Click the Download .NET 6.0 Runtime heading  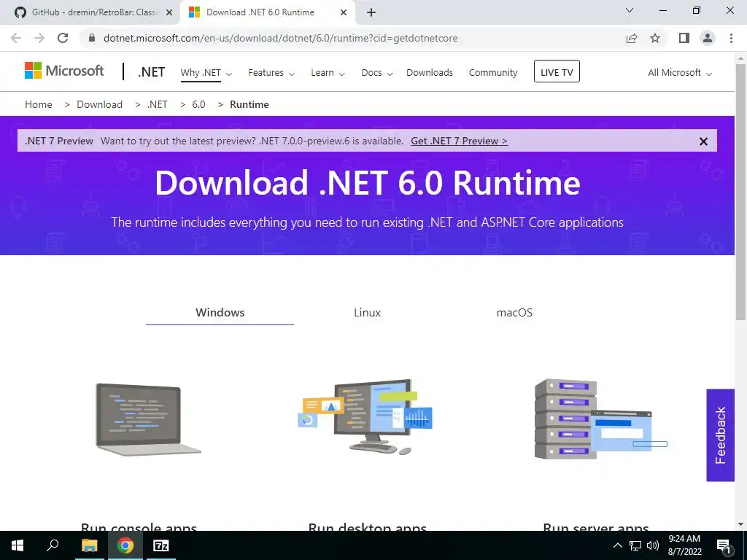(368, 183)
